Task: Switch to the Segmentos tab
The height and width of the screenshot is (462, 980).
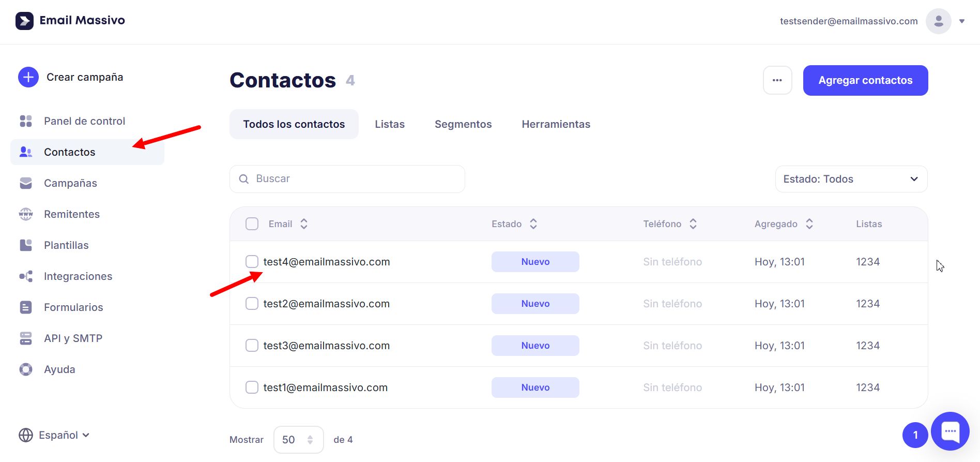Action: (x=463, y=124)
